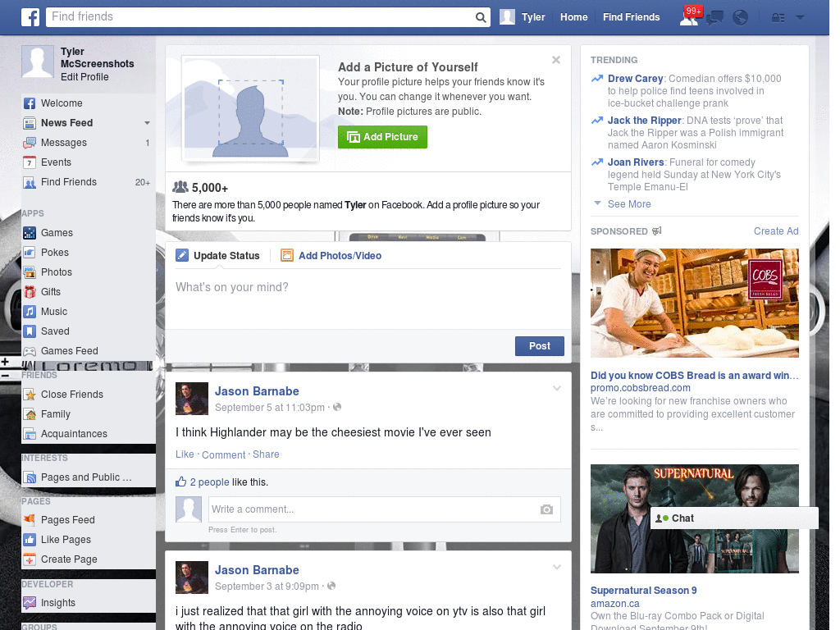This screenshot has width=840, height=630.
Task: Click the camera icon in comment box
Action: (x=546, y=509)
